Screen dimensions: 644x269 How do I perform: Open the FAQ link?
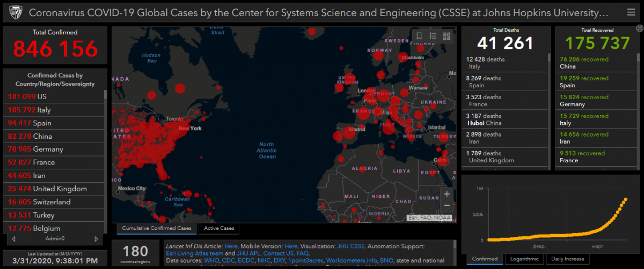click(303, 253)
